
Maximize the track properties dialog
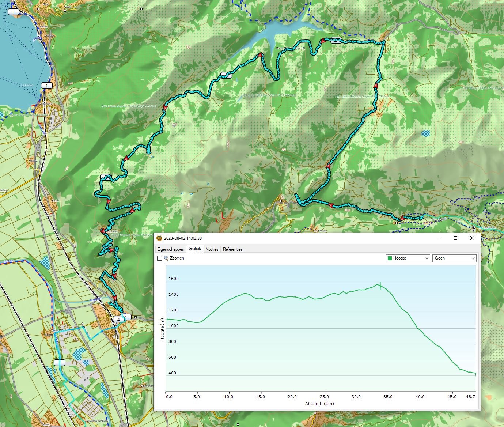click(x=455, y=238)
